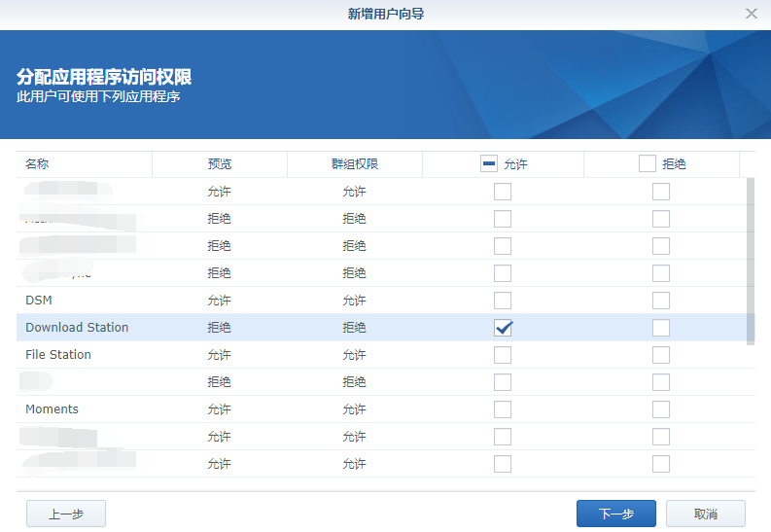Tick the deny checkbox for DSM
Image resolution: width=771 pixels, height=532 pixels.
point(661,301)
